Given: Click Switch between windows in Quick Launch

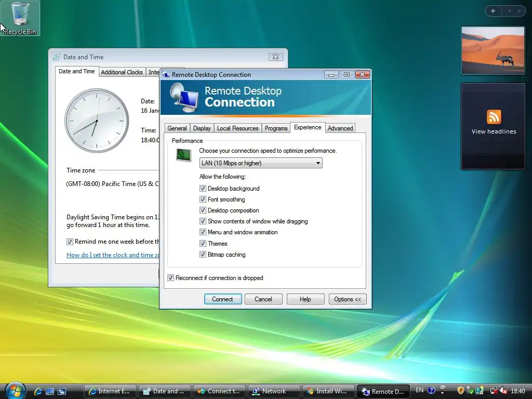Looking at the screenshot, I should tap(62, 391).
